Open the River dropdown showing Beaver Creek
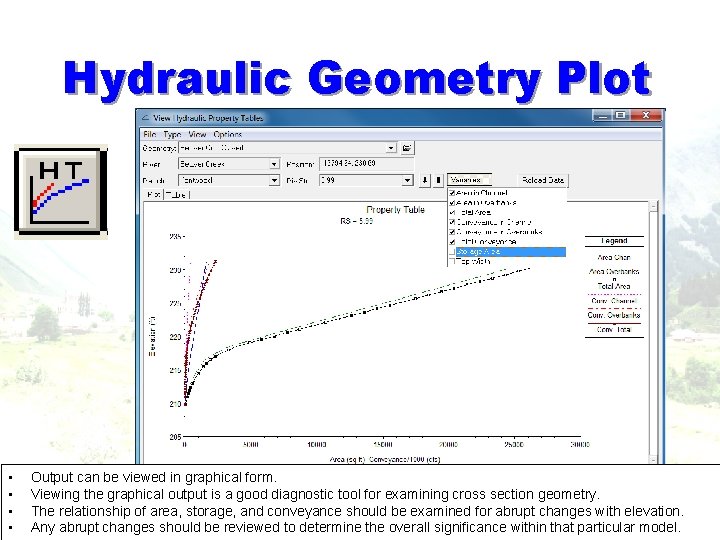Viewport: 720px width, 540px height. (x=274, y=164)
